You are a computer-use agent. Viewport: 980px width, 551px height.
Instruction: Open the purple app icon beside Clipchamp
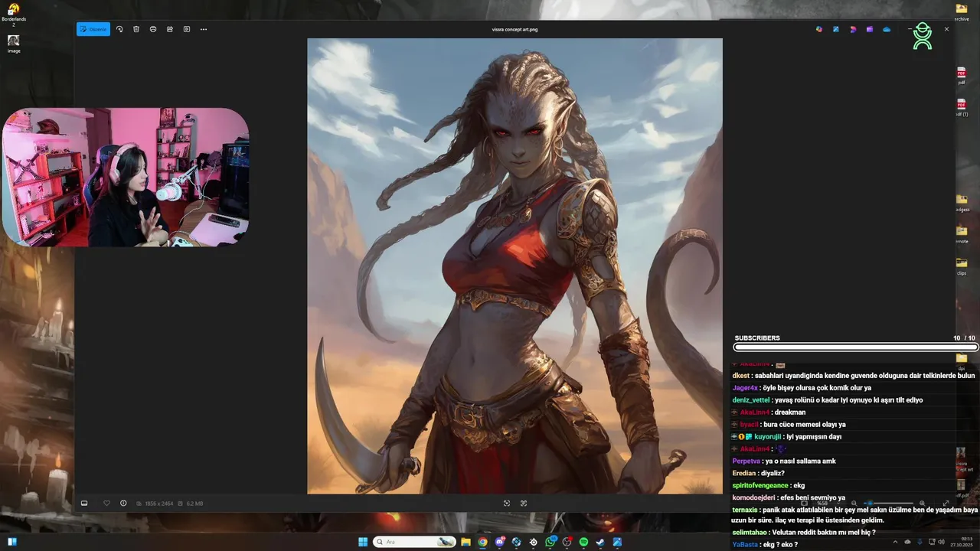870,29
